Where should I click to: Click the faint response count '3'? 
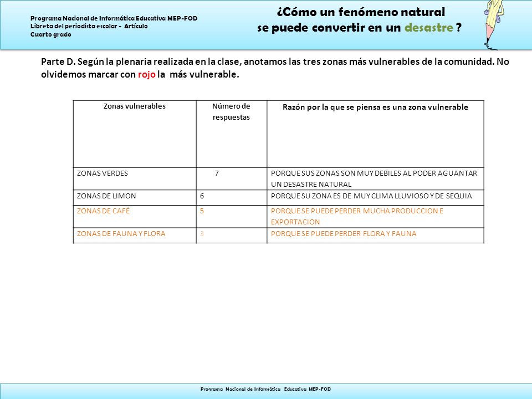pyautogui.click(x=202, y=233)
